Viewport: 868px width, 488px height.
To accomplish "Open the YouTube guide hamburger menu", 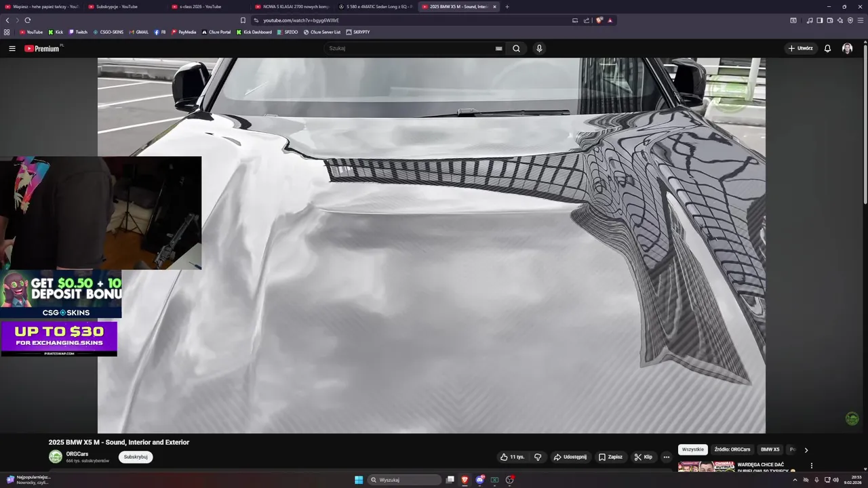I will [12, 48].
